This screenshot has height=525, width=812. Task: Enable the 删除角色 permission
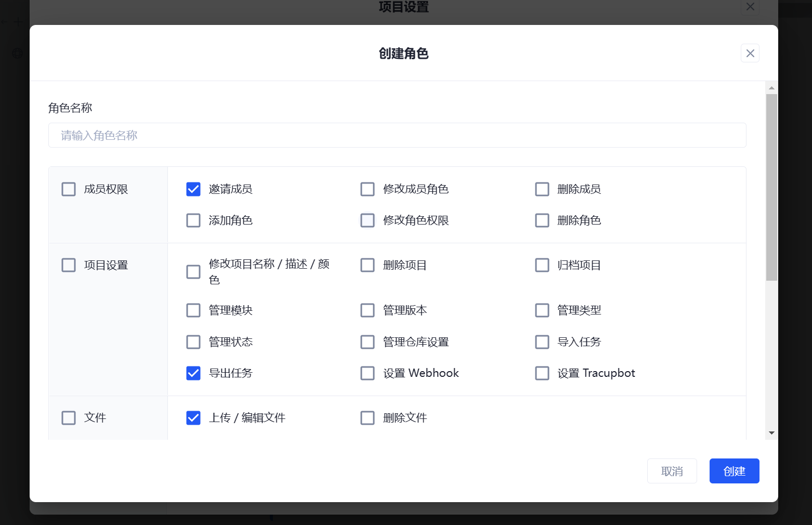pyautogui.click(x=542, y=220)
